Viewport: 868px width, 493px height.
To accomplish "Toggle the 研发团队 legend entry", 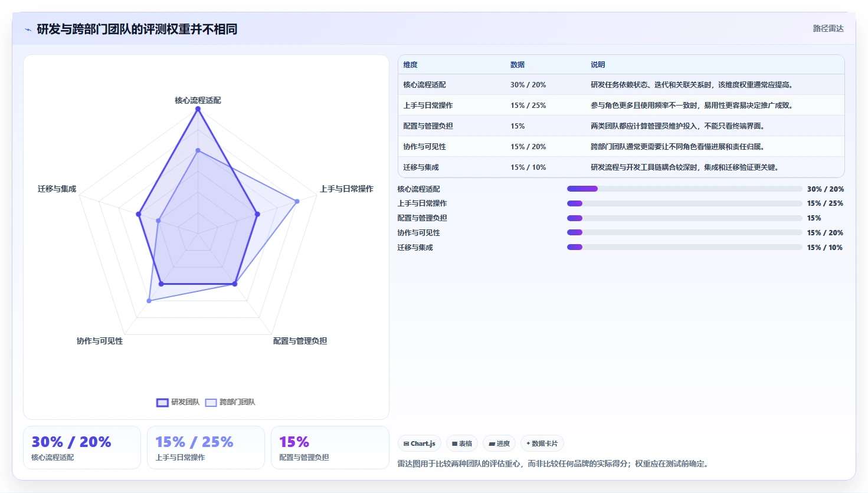I will click(x=178, y=402).
